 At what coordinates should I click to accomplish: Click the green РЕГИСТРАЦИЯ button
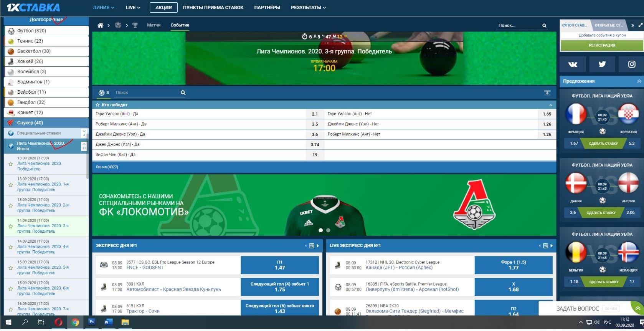tap(601, 45)
